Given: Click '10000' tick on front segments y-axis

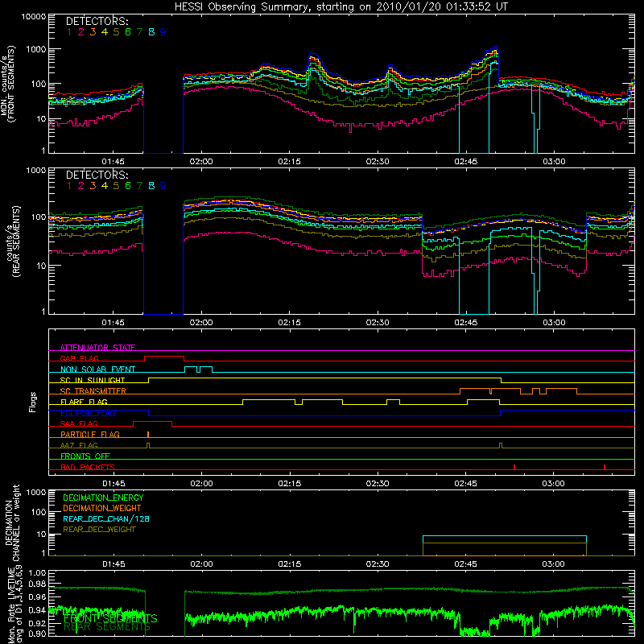Looking at the screenshot, I should pos(34,16).
